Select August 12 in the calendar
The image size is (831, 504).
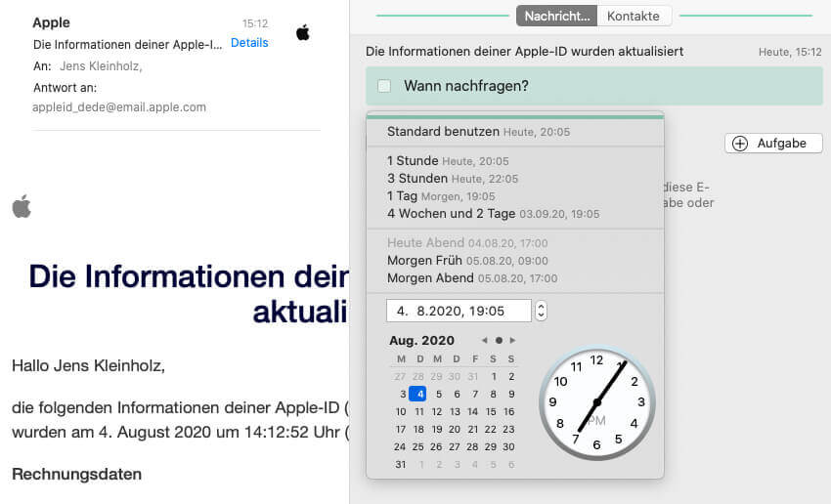click(437, 411)
